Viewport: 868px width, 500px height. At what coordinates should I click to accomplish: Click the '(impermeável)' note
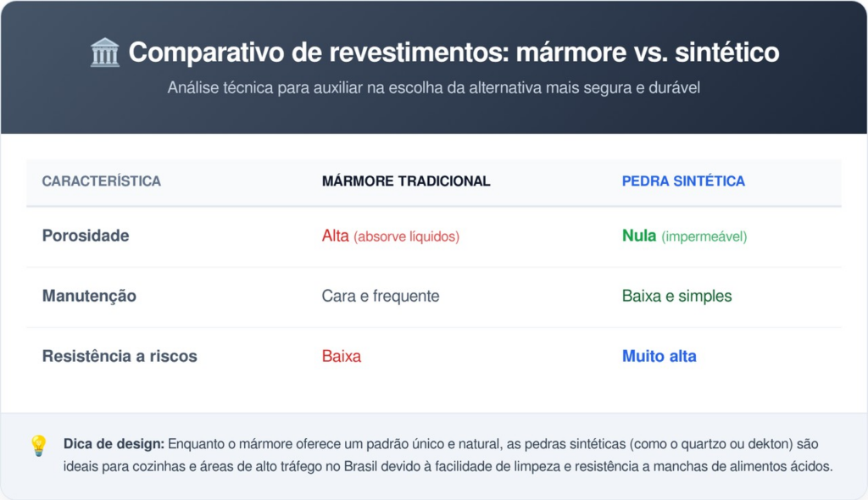point(704,236)
